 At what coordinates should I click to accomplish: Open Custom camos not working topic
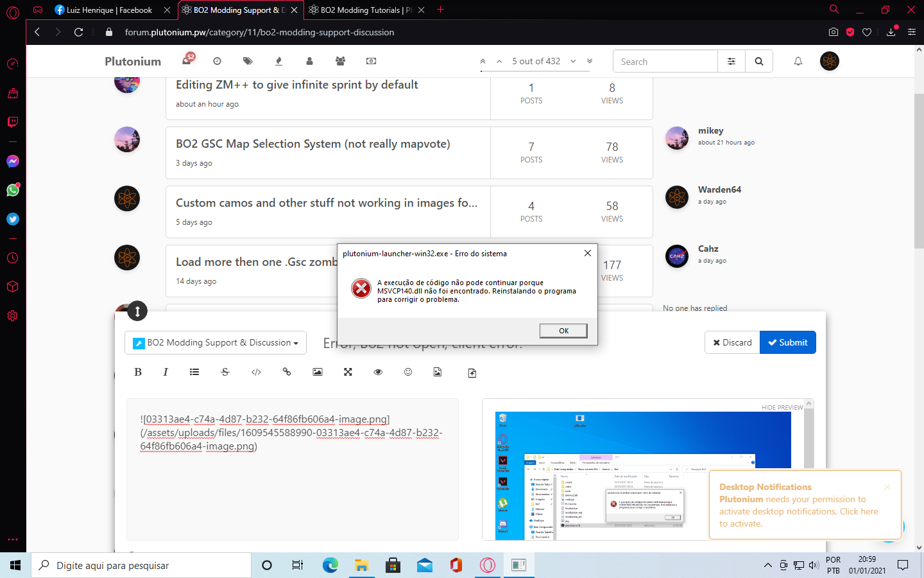pyautogui.click(x=327, y=203)
